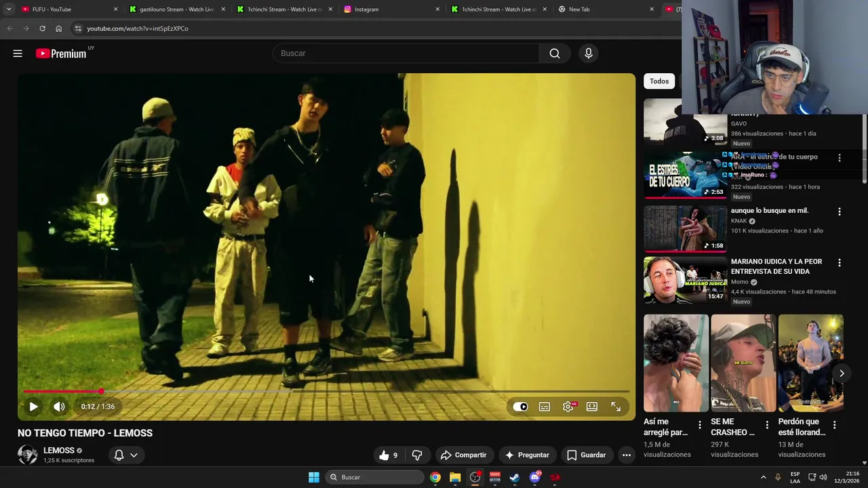Open Chrome from the taskbar
The height and width of the screenshot is (488, 868).
tap(435, 477)
